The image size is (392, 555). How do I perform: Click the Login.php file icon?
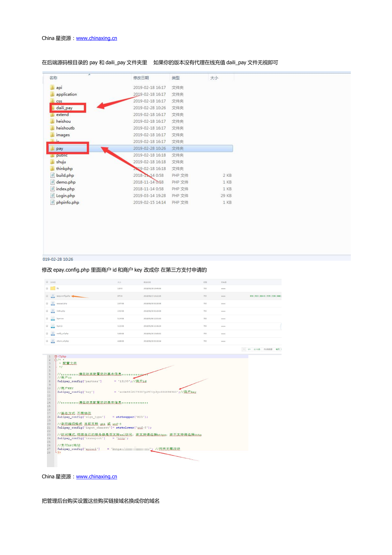click(52, 196)
